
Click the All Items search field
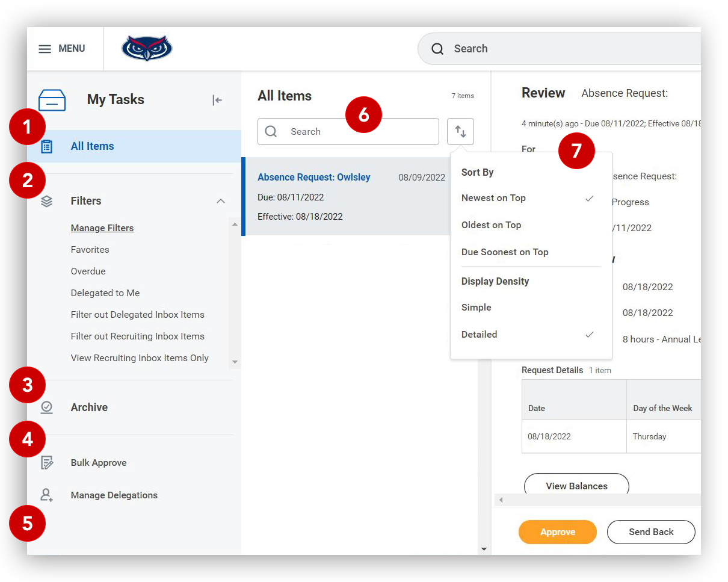pyautogui.click(x=355, y=132)
